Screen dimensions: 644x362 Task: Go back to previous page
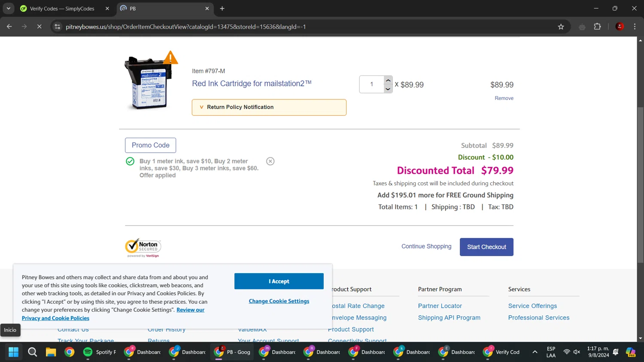pos(9,27)
